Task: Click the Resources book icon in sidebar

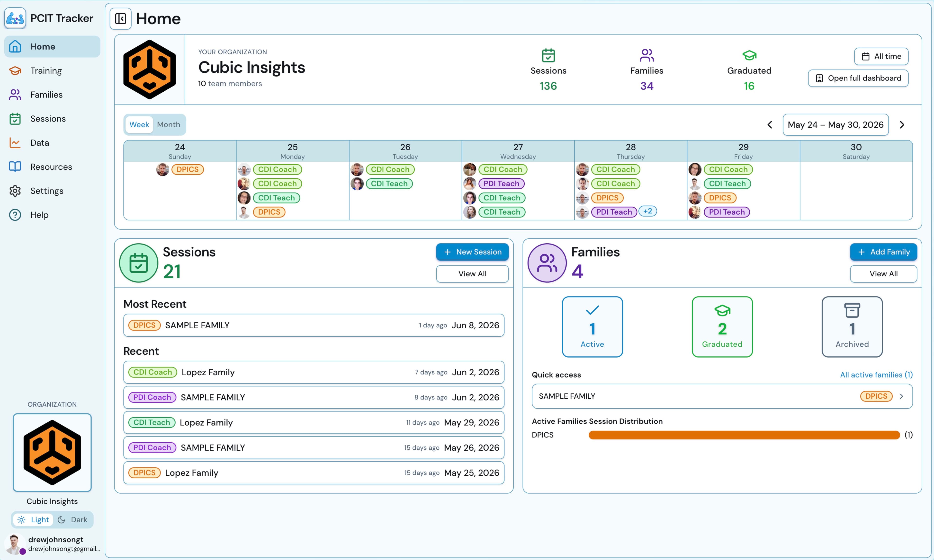Action: click(x=15, y=167)
